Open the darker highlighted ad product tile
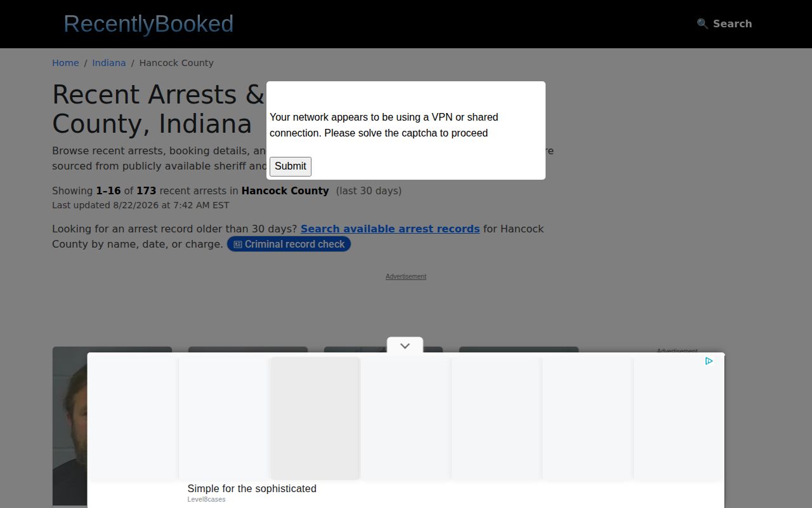 tap(315, 418)
